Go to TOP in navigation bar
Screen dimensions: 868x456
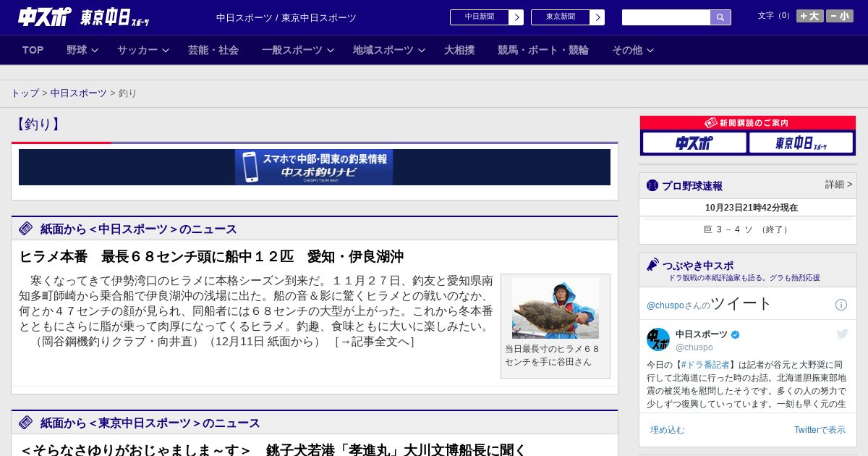[33, 50]
